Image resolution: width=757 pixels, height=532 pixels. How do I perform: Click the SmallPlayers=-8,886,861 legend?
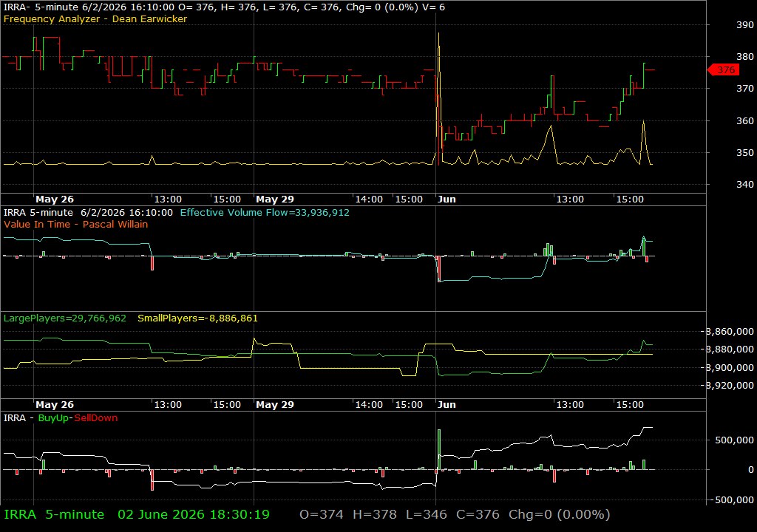pos(197,318)
